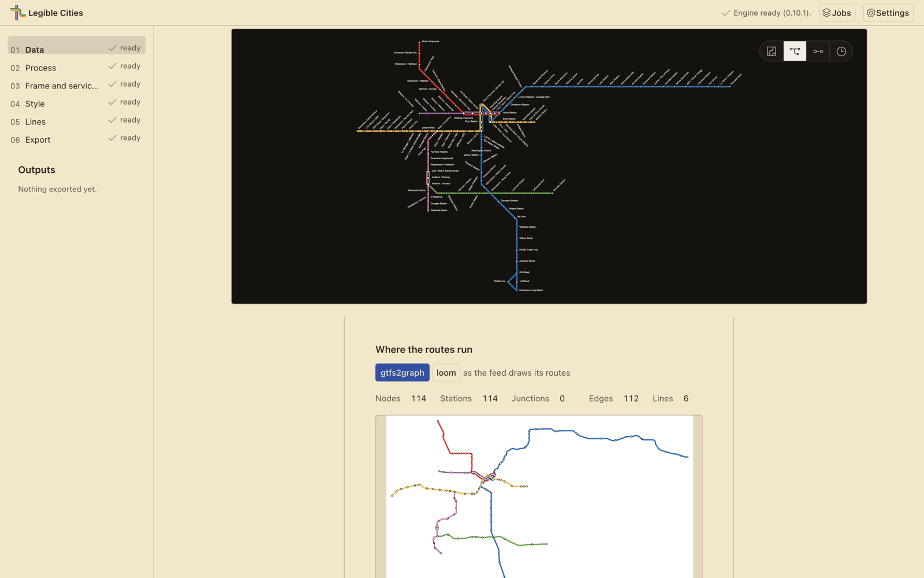
Task: Open step 04 Style
Action: click(x=77, y=103)
